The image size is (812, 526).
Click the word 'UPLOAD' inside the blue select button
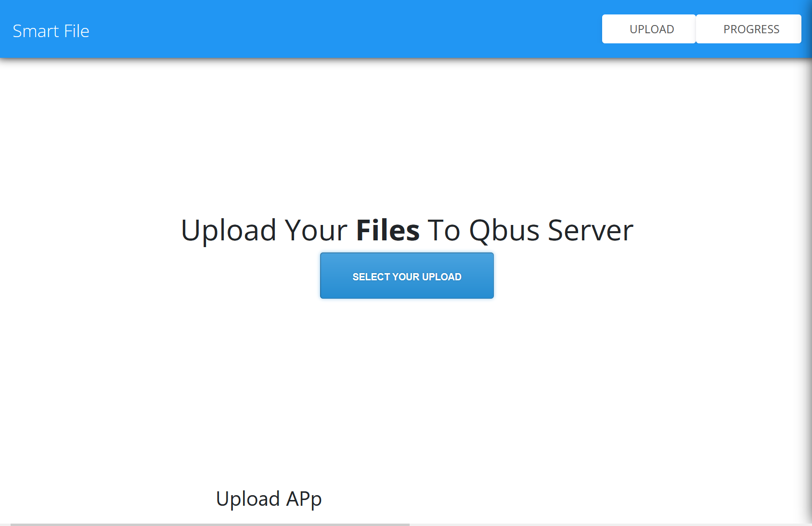point(442,277)
